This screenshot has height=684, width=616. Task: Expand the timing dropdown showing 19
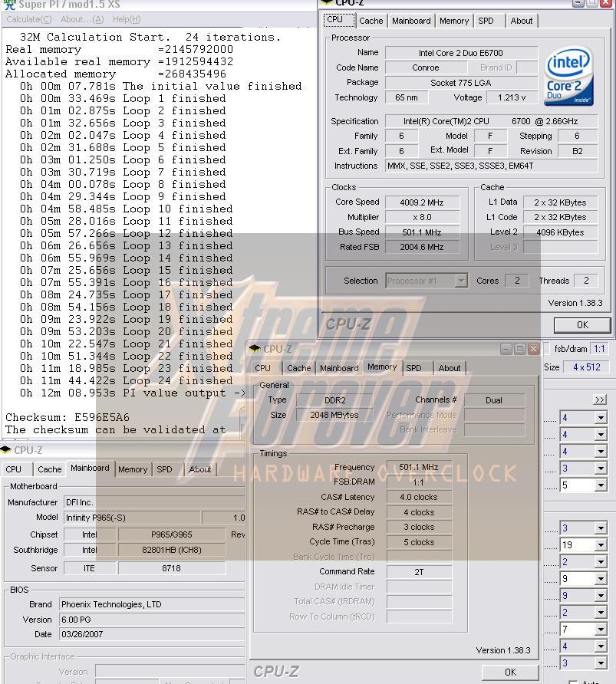[600, 545]
